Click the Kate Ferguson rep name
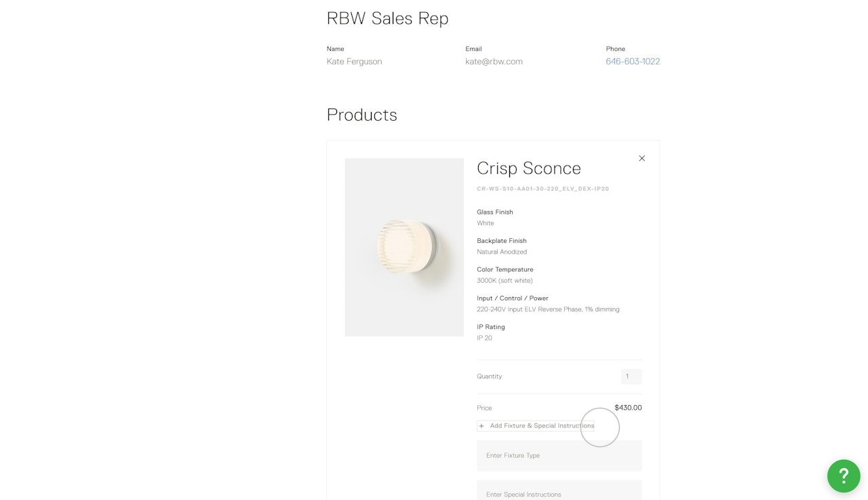The height and width of the screenshot is (500, 868). pos(354,62)
